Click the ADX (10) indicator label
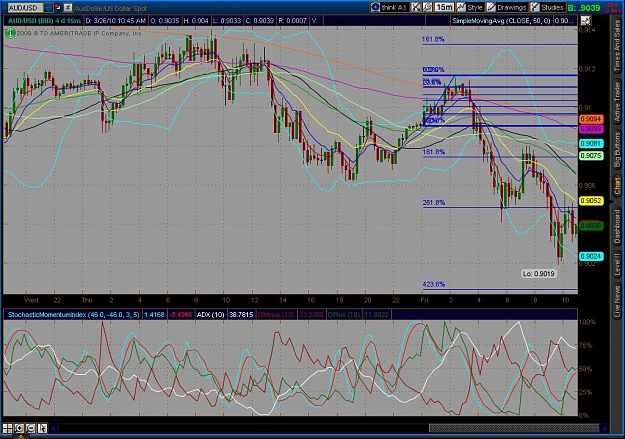625x439 pixels. coord(210,315)
